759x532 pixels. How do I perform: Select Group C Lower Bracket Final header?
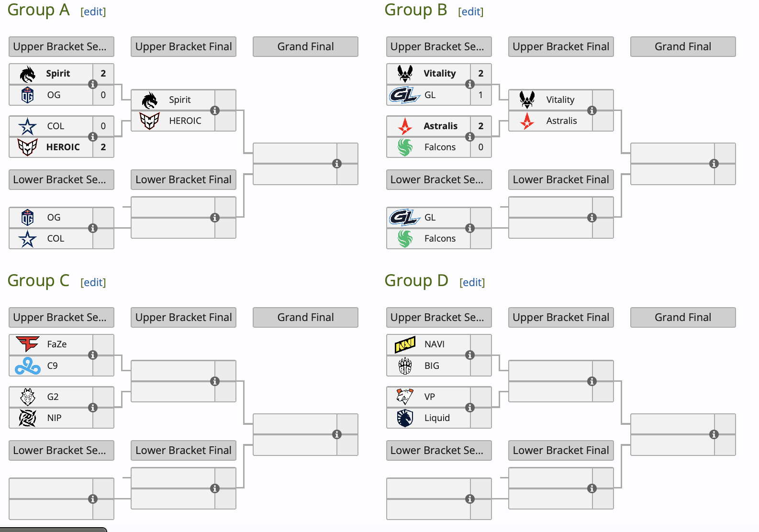tap(183, 451)
